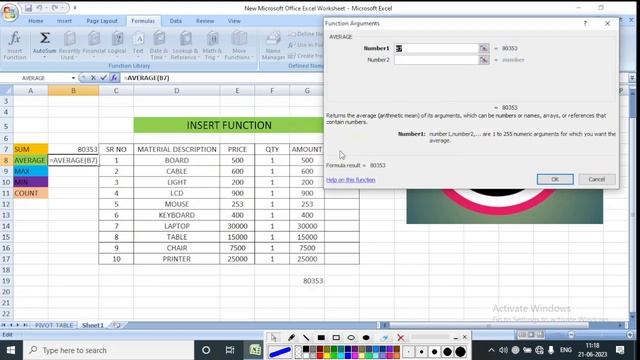640x360 pixels.
Task: Click the column B header
Action: point(73,91)
